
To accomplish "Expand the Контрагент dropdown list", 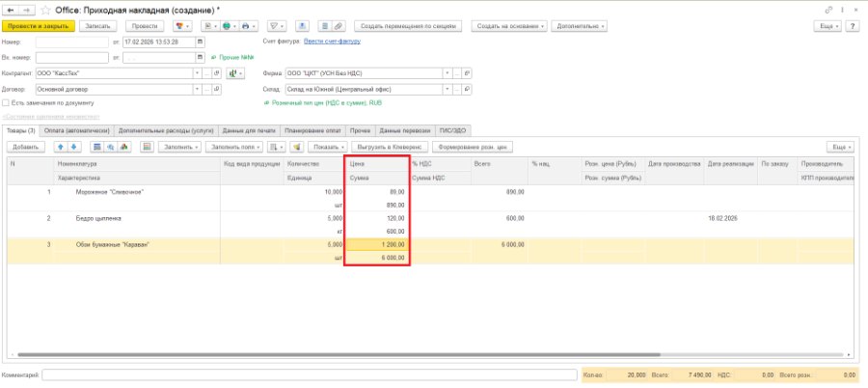I will [x=198, y=73].
